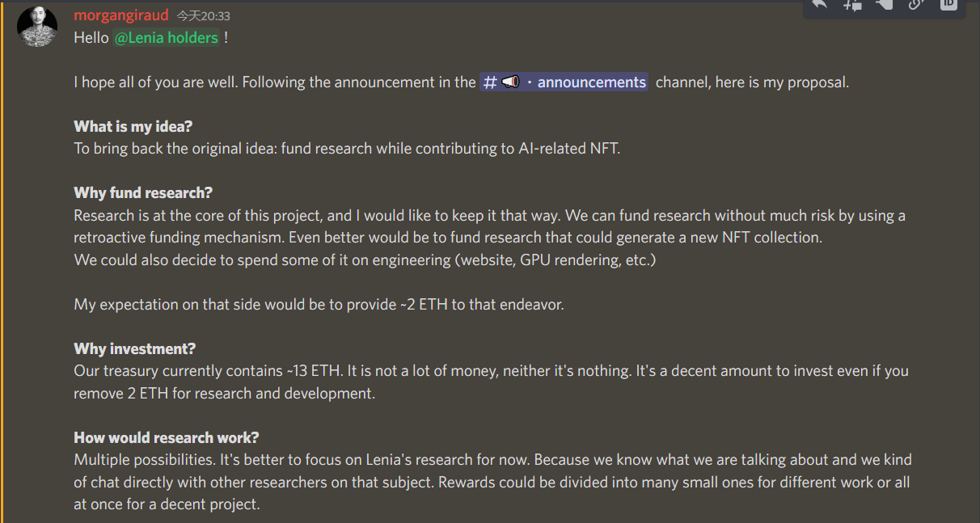Click the "How would research work?" heading

point(166,437)
